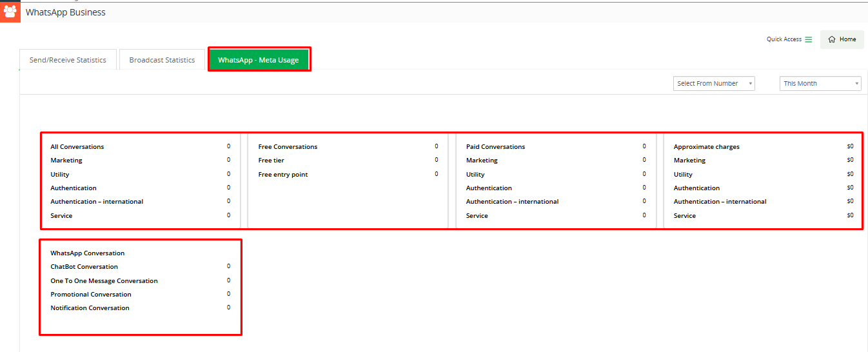Open the This Month period dropdown

point(820,84)
